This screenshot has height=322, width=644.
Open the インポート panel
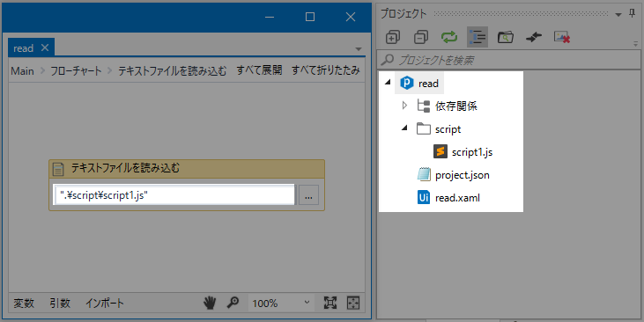point(105,304)
